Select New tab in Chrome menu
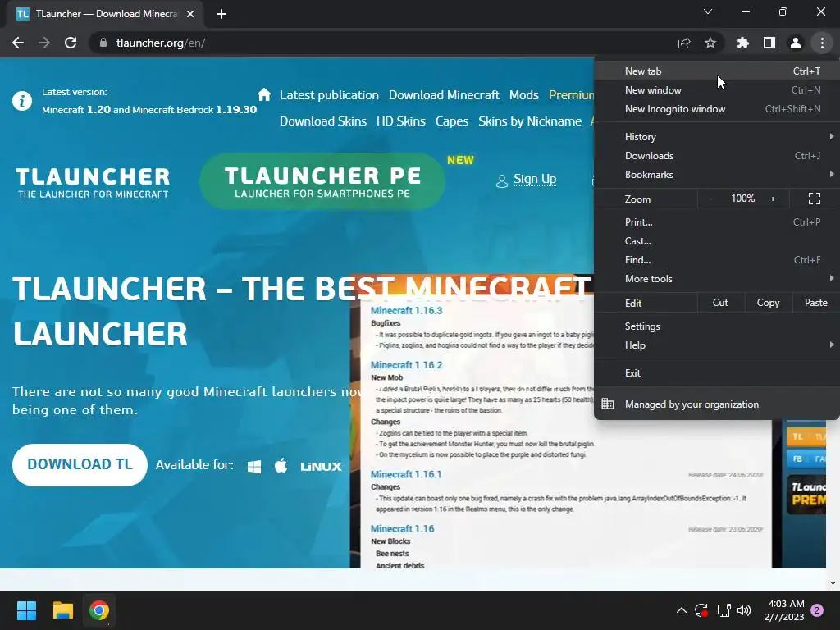The image size is (840, 630). coord(717,71)
